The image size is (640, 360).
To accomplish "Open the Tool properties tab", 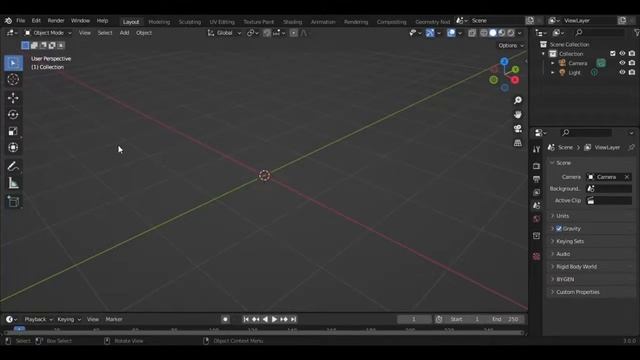I will click(536, 149).
